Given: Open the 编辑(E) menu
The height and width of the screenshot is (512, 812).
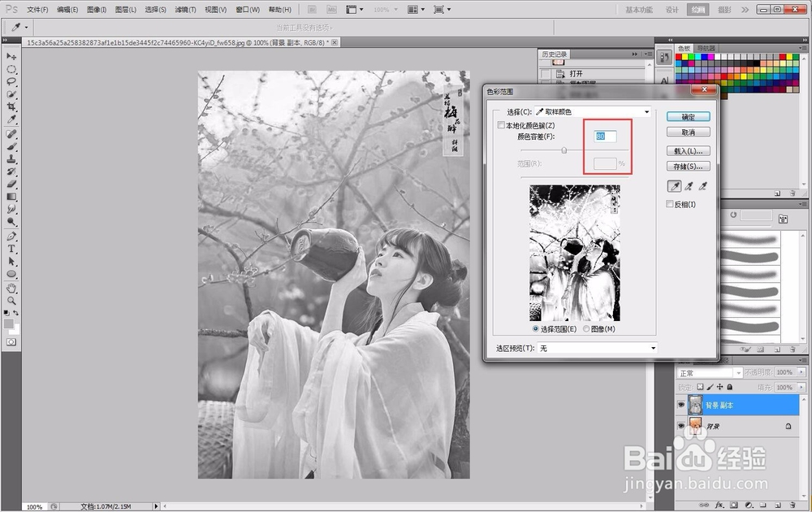Looking at the screenshot, I should point(67,9).
